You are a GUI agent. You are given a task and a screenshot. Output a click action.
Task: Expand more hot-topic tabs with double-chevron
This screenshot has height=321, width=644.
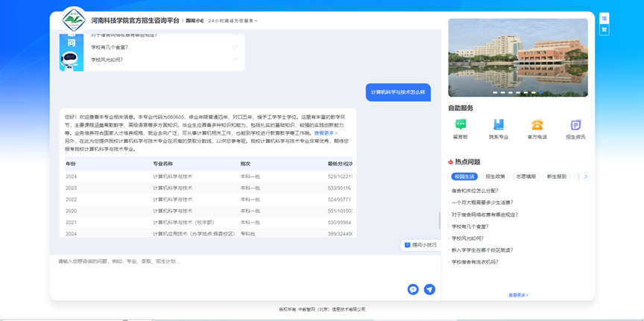click(586, 177)
